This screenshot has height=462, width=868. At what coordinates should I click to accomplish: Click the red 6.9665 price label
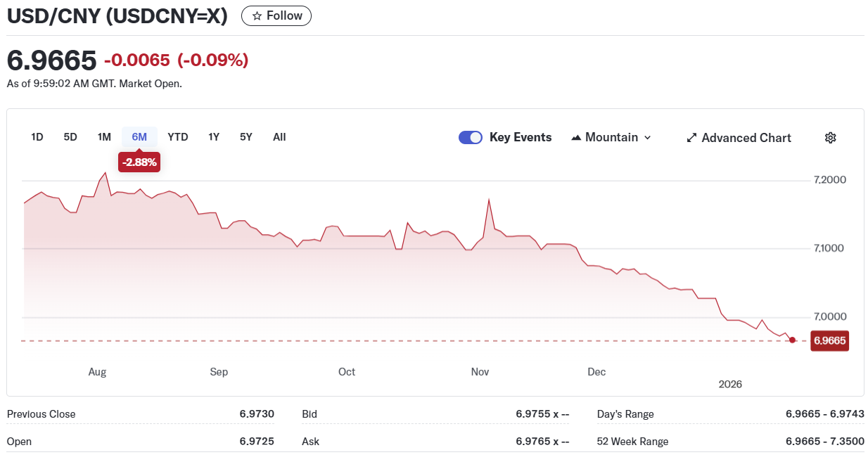[x=829, y=342]
